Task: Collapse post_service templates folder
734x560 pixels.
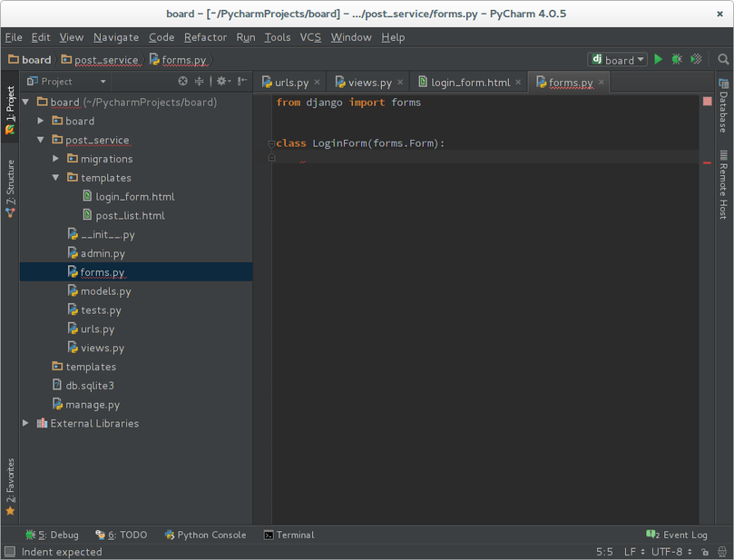Action: [x=55, y=178]
